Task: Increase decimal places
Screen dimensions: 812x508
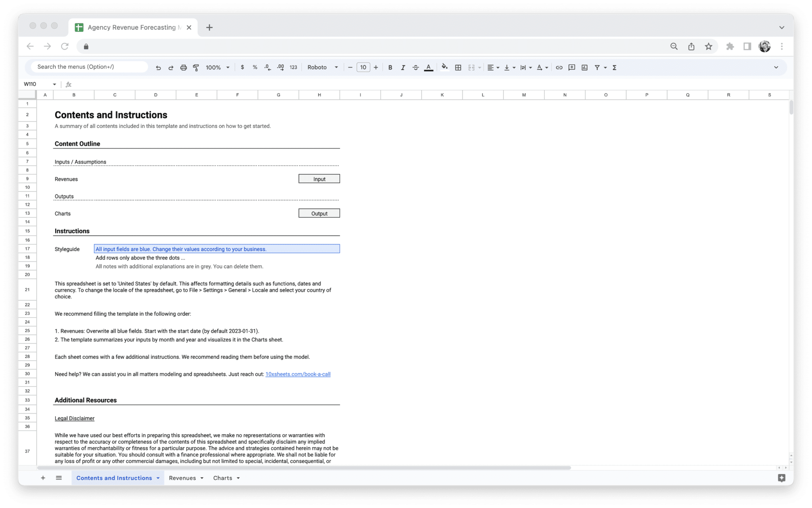Action: [x=280, y=67]
